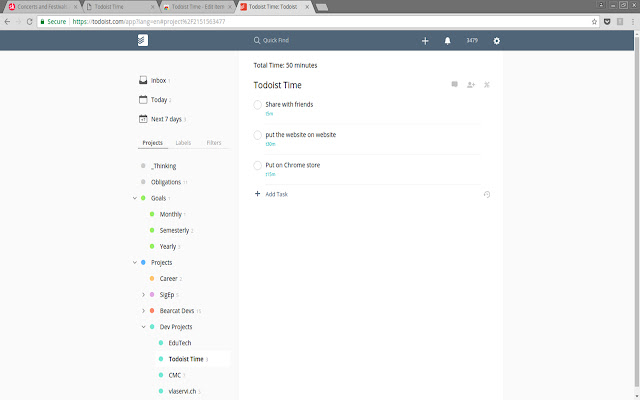Click the Put on Chrome store task text
The width and height of the screenshot is (640, 400).
tap(293, 165)
